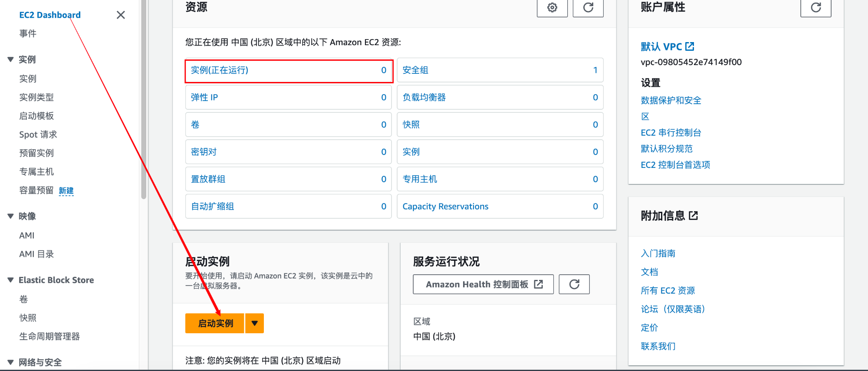Expand the 网络与安全 sidebar section
Viewport: 868px width, 371px height.
tap(11, 362)
